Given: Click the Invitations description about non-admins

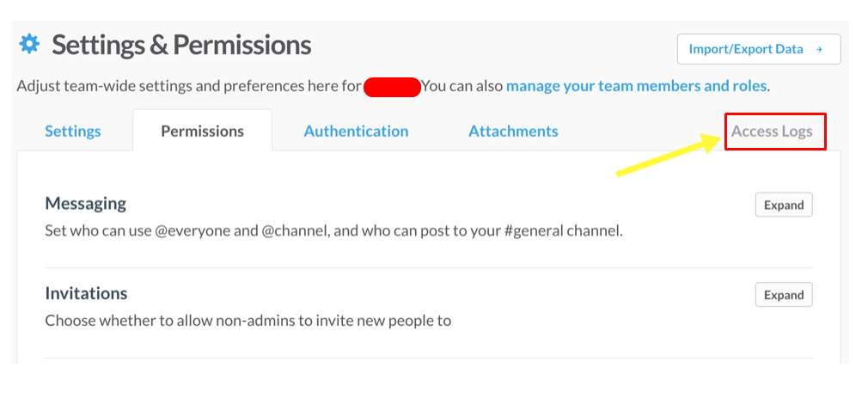Looking at the screenshot, I should coord(248,320).
